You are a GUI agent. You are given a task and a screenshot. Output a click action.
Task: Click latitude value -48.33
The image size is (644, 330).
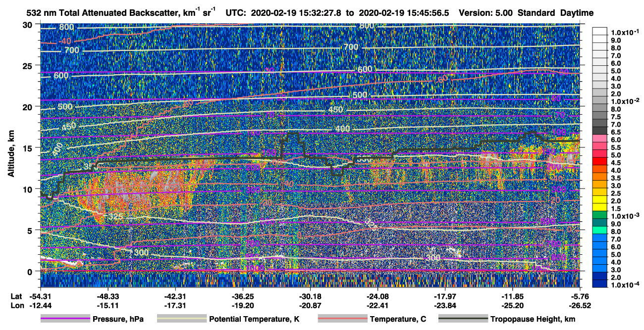(107, 296)
